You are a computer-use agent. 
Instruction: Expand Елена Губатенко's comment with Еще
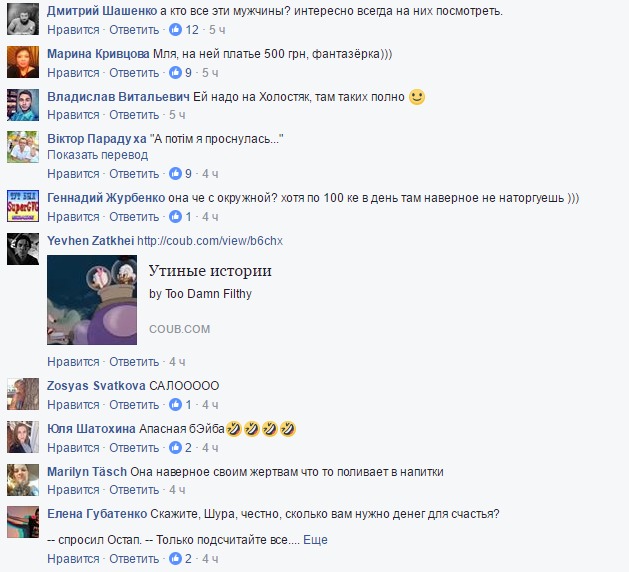tap(315, 540)
